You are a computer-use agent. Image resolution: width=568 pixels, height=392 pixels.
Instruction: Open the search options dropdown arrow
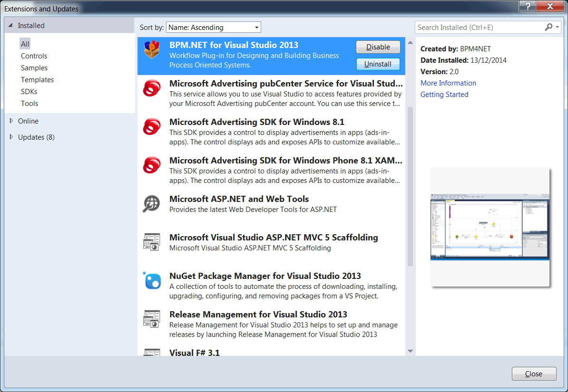pyautogui.click(x=558, y=27)
